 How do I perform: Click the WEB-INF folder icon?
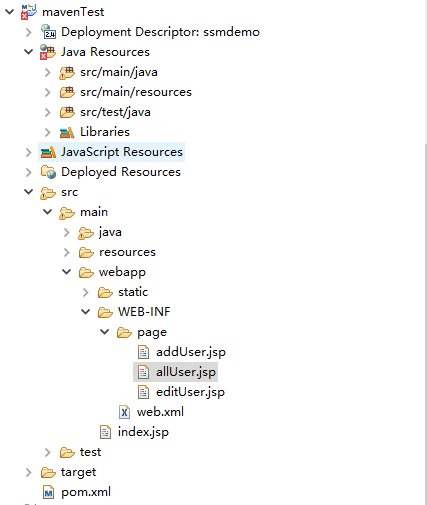[105, 312]
